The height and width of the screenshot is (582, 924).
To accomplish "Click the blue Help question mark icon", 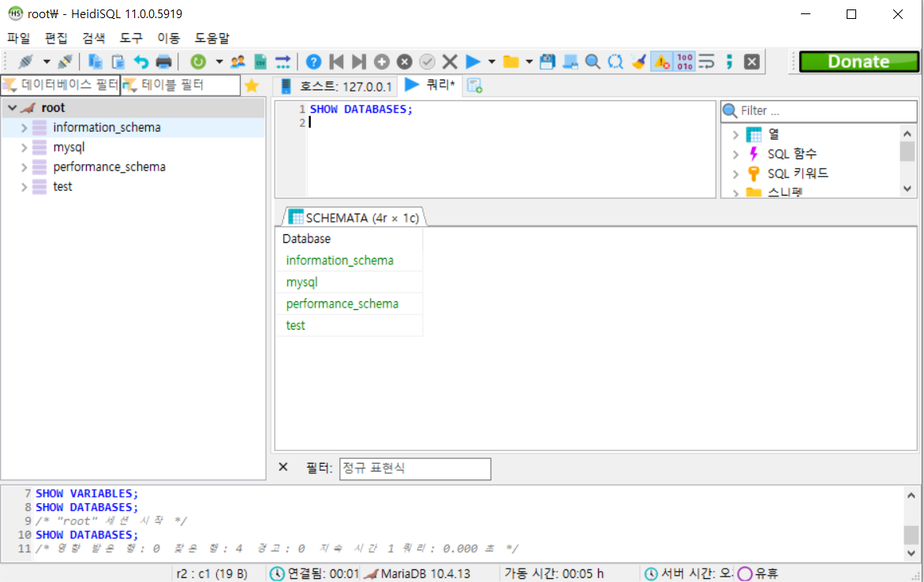I will tap(313, 62).
